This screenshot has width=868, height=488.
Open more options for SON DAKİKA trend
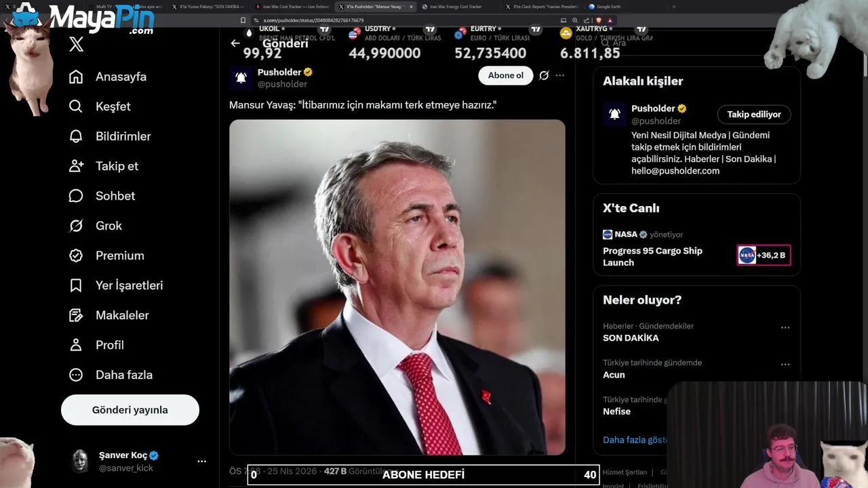pos(785,327)
